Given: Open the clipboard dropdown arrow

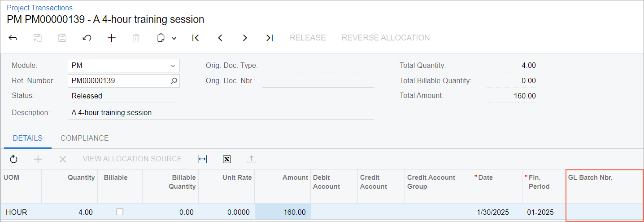Looking at the screenshot, I should (174, 38).
